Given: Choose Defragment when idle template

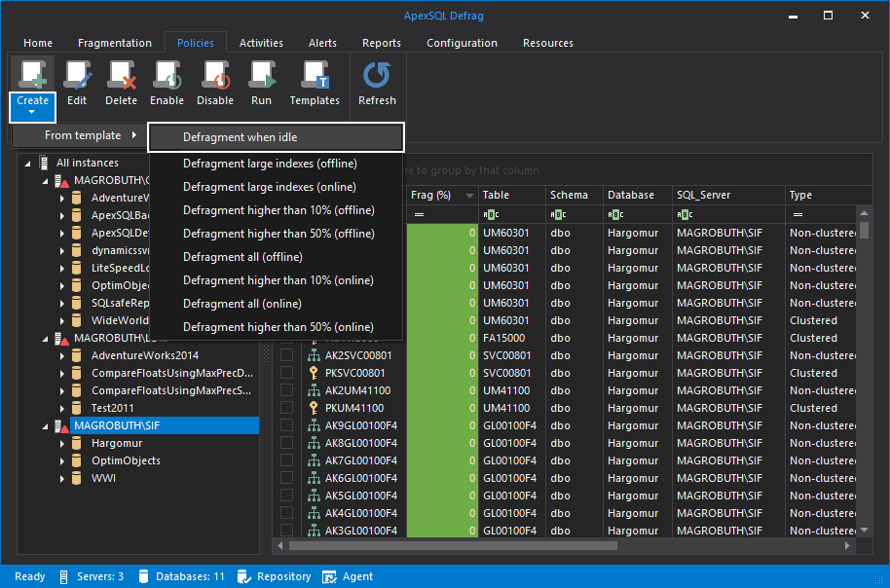Looking at the screenshot, I should pyautogui.click(x=276, y=137).
